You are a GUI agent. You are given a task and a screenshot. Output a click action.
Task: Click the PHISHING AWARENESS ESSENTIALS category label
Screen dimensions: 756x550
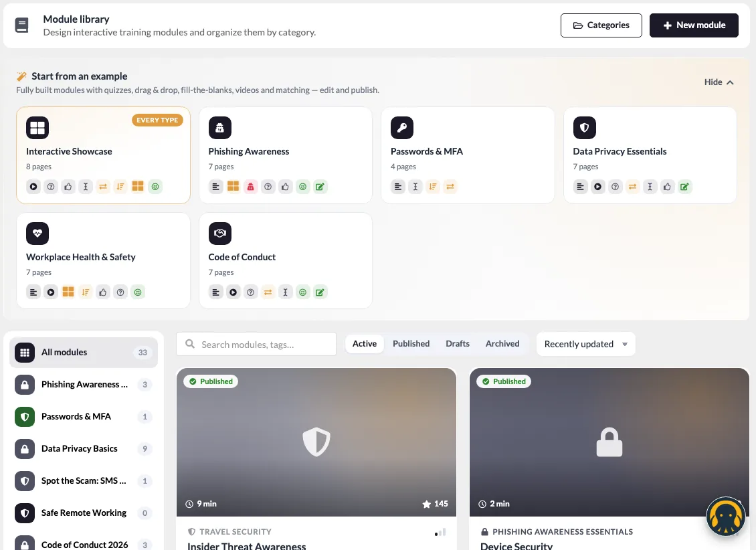(x=563, y=532)
